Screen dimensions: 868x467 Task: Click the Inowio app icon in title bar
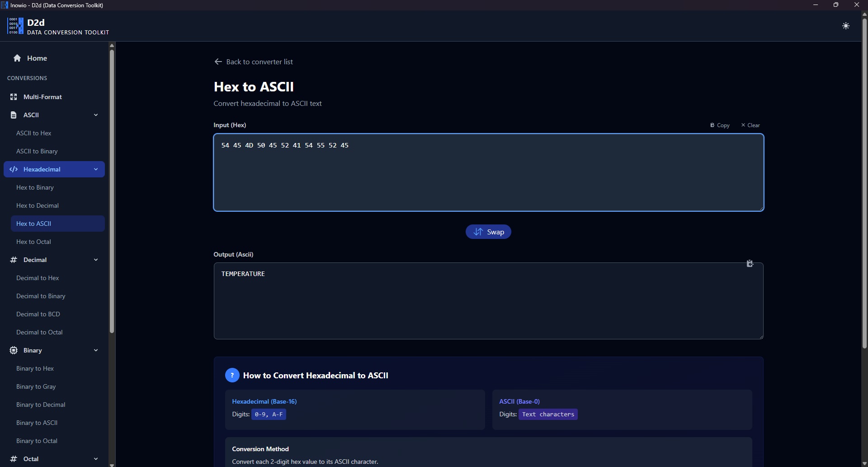(5, 5)
